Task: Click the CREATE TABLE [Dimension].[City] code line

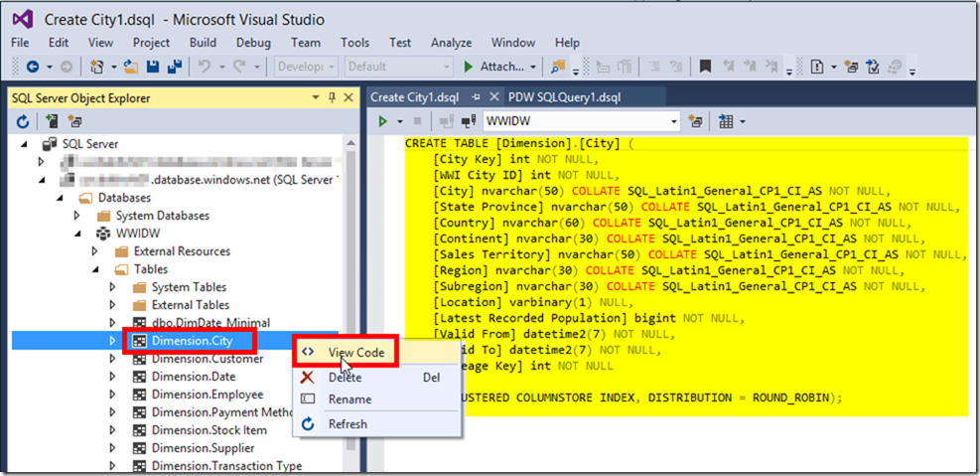Action: pyautogui.click(x=519, y=144)
